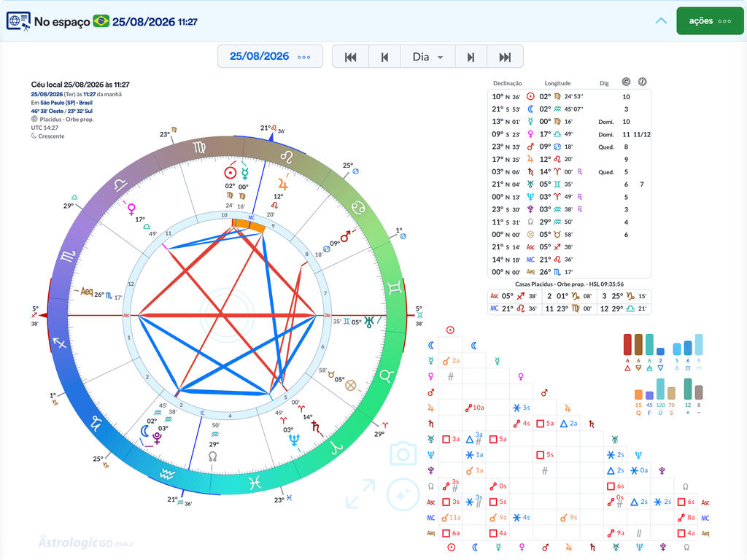Jump forward with the double-arrow fast-forward button

tap(505, 57)
